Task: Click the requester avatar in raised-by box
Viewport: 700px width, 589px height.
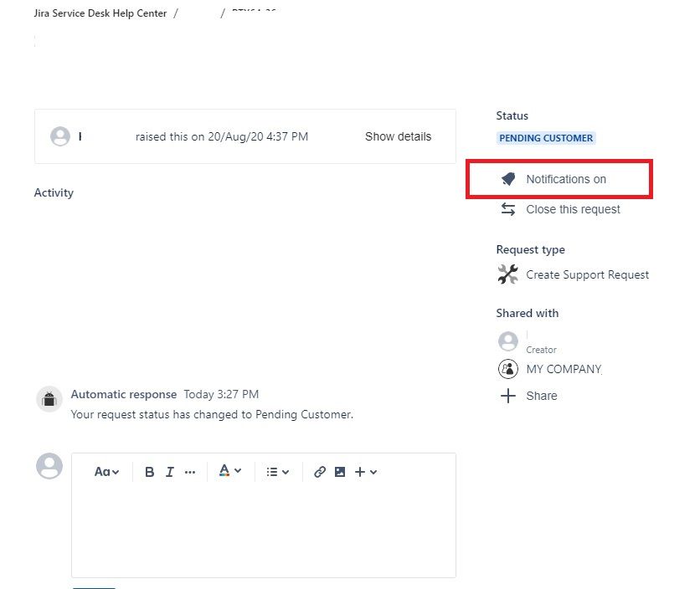Action: tap(60, 136)
